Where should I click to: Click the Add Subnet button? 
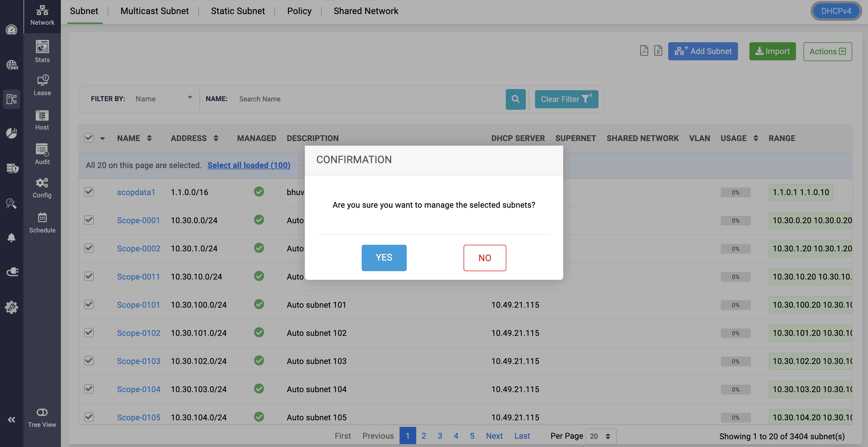pyautogui.click(x=703, y=51)
